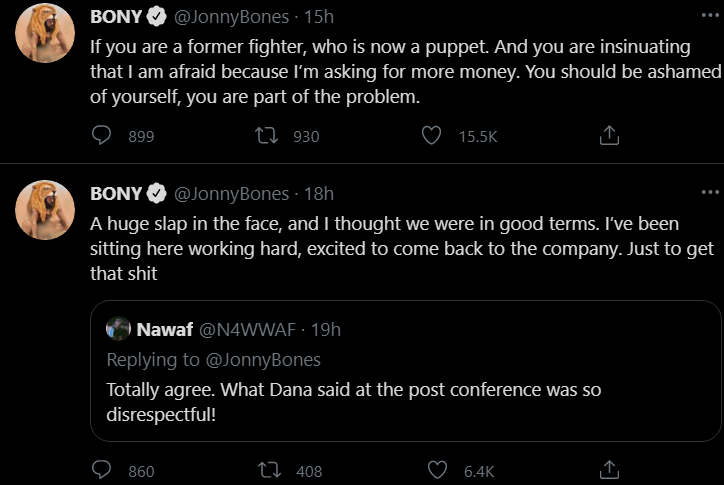Open the quoted tweet about Dana
Viewport: 724px width, 485px height.
click(x=400, y=400)
